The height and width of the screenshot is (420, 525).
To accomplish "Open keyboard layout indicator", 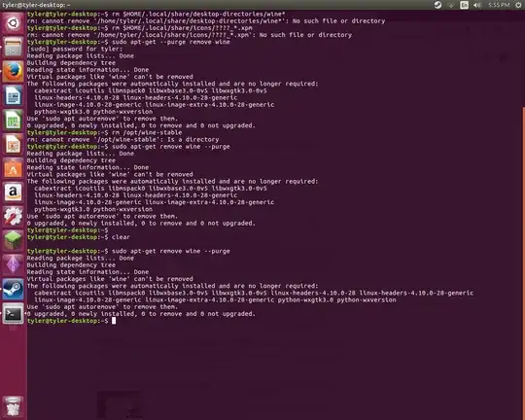I will tap(464, 5).
